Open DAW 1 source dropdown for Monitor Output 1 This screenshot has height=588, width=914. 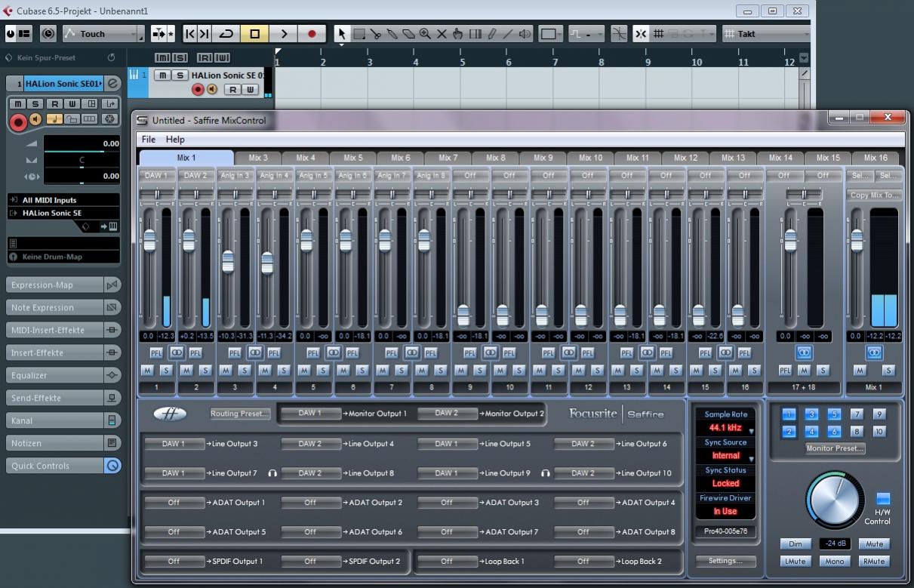pos(309,414)
